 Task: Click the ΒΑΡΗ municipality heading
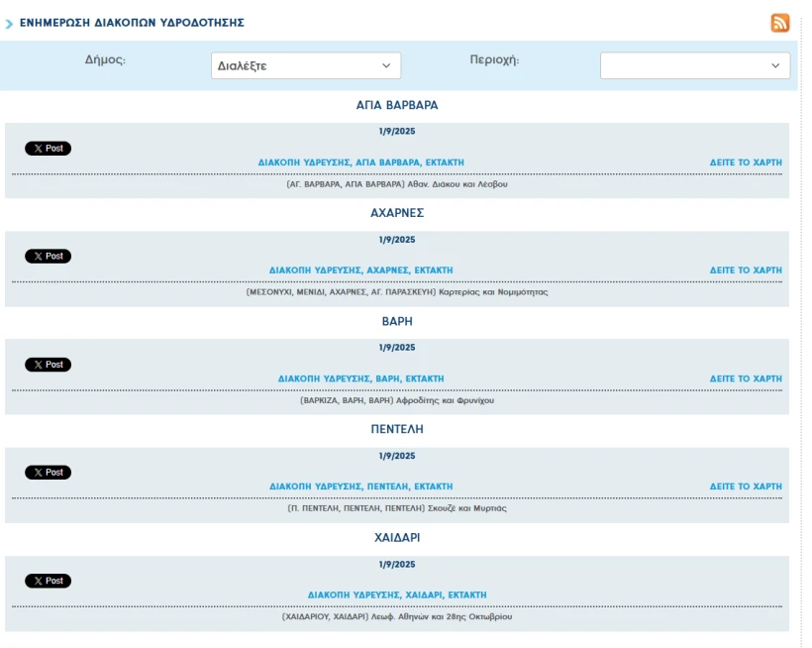click(x=397, y=321)
